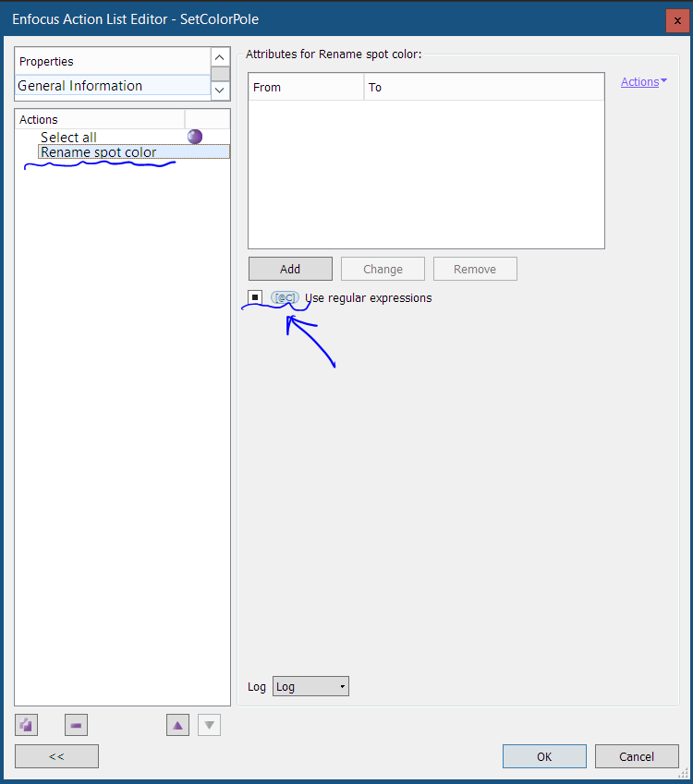Viewport: 693px width, 784px height.
Task: Click the purple sphere icon beside Select all
Action: coord(195,137)
